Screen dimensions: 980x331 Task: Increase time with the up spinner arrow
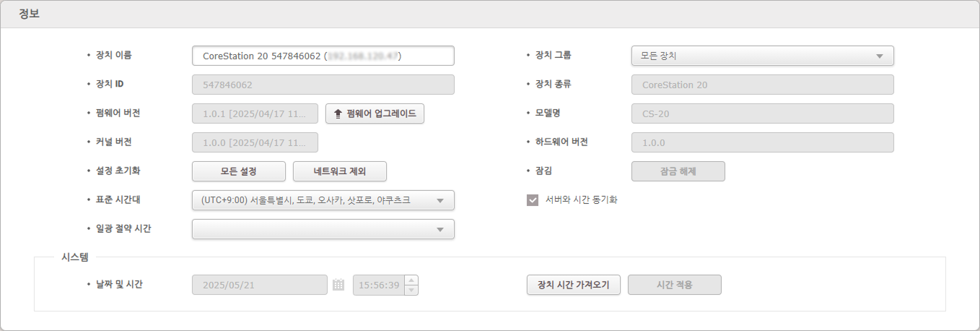coord(411,280)
